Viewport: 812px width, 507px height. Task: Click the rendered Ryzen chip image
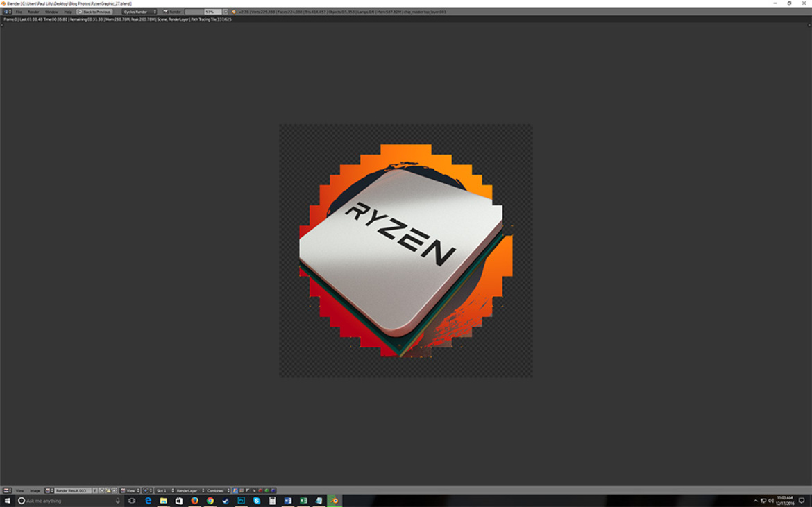pos(405,250)
